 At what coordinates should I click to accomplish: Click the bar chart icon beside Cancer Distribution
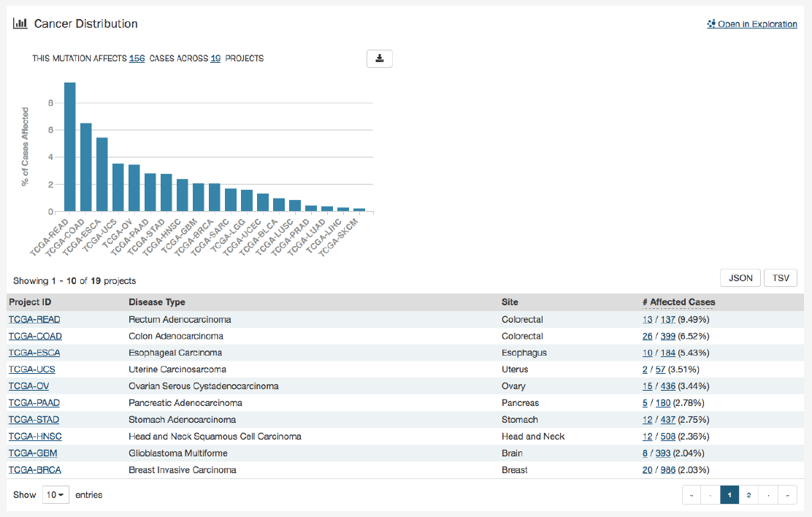(x=20, y=23)
